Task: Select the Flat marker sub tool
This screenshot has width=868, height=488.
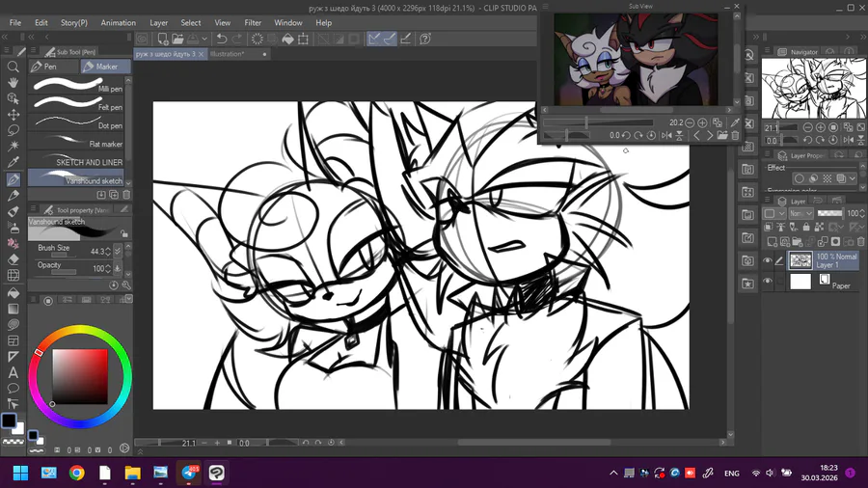Action: tap(76, 141)
